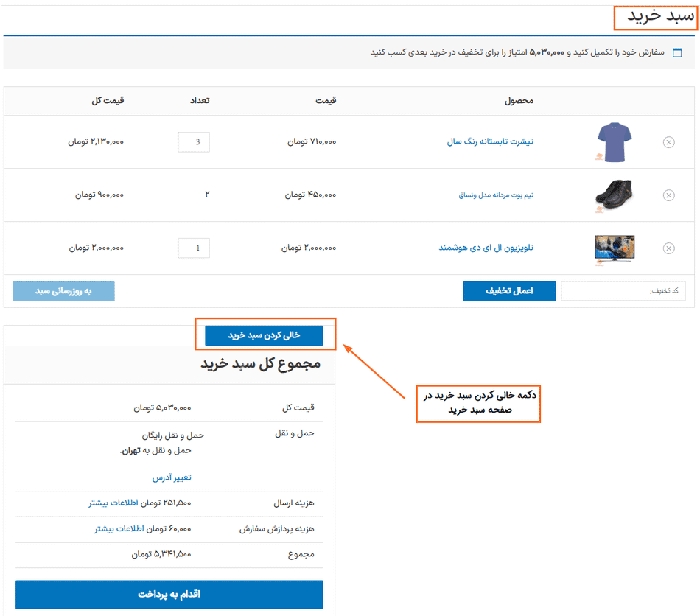The height and width of the screenshot is (616, 700).
Task: Remove the men's boots item from the cart
Action: [668, 195]
